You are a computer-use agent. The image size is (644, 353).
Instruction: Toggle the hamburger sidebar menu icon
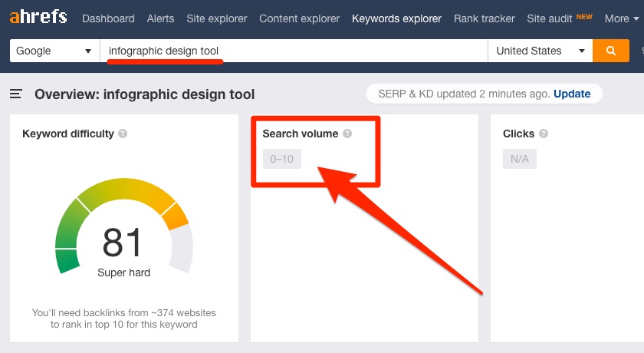pos(16,94)
